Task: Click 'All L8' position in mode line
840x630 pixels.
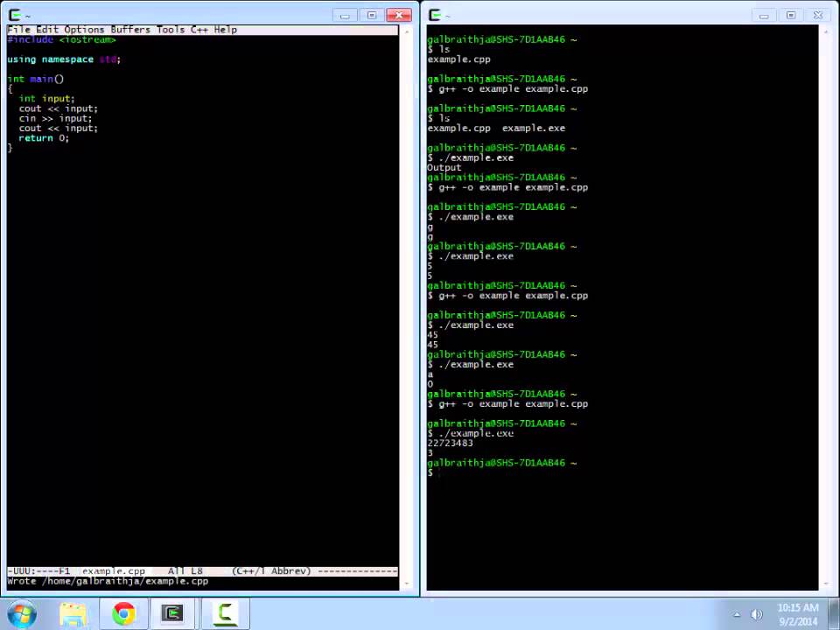Action: coord(185,571)
